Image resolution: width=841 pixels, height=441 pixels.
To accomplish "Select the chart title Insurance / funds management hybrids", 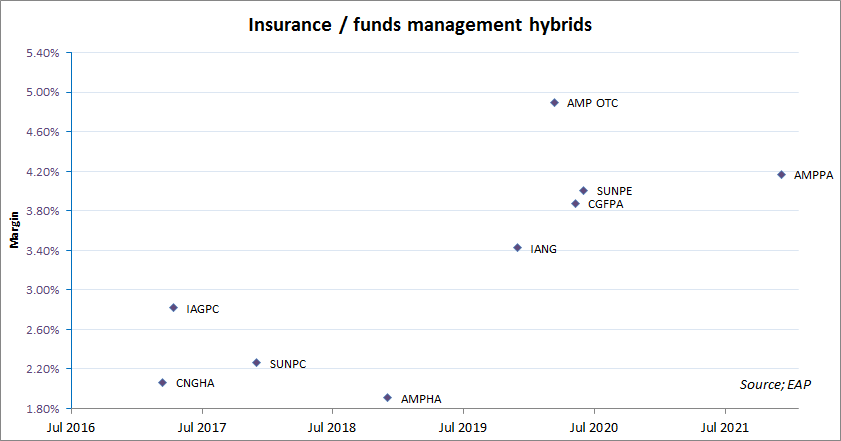I will click(x=420, y=25).
